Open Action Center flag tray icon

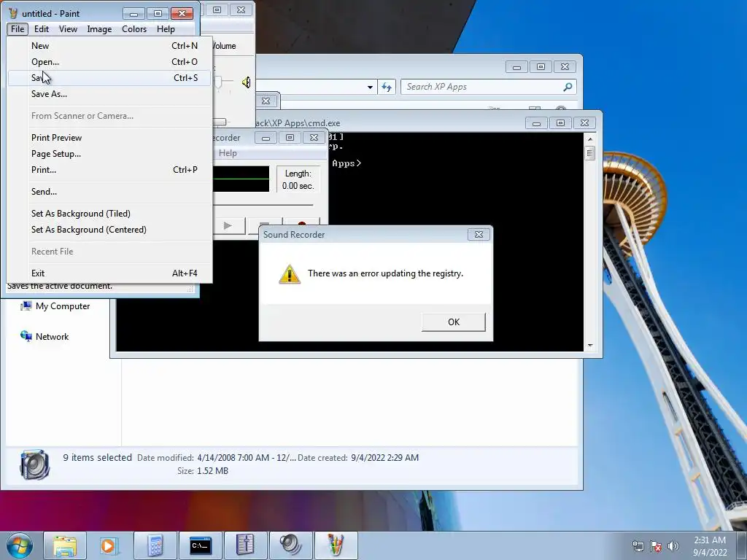coord(656,546)
